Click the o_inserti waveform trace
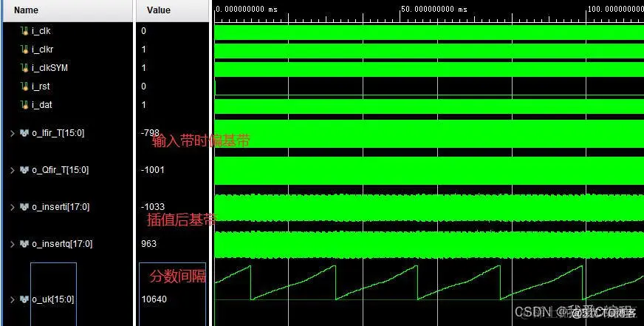The height and width of the screenshot is (326, 644). click(x=429, y=208)
